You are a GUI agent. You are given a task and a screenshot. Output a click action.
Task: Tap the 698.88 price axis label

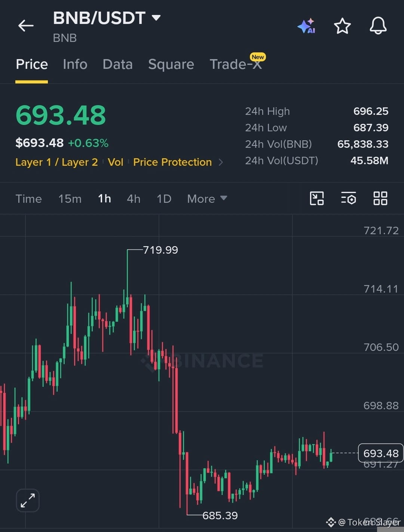tap(381, 406)
